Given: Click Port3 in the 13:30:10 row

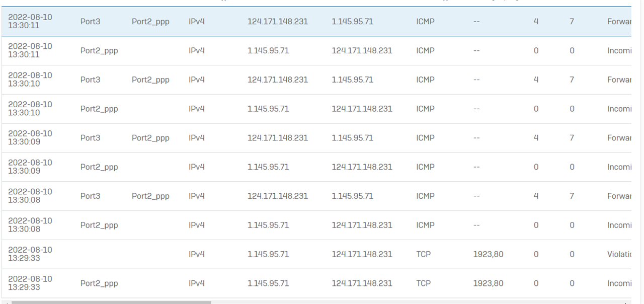Looking at the screenshot, I should pyautogui.click(x=90, y=80).
